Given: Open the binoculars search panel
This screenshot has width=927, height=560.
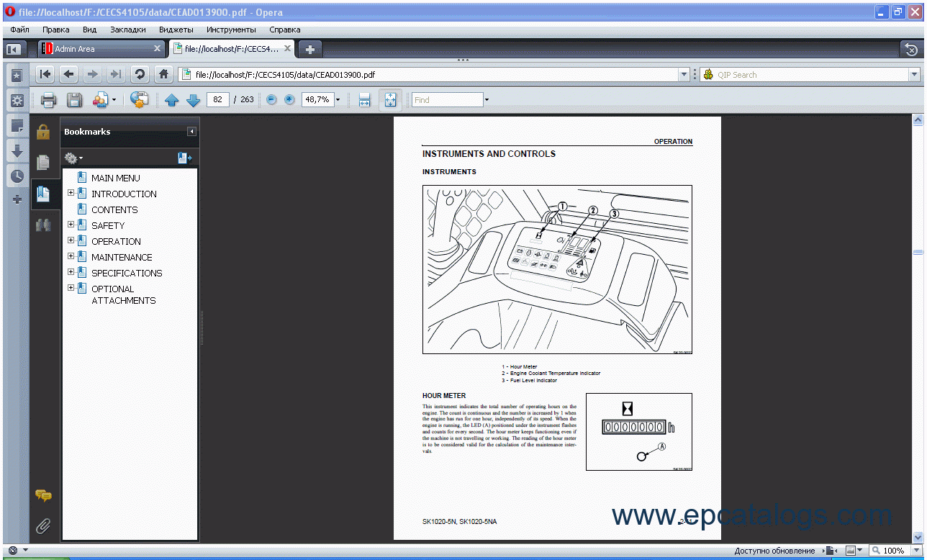Looking at the screenshot, I should pos(43,225).
